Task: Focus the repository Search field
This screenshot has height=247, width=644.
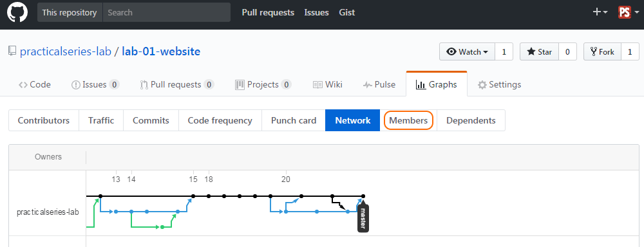Action: (166, 12)
